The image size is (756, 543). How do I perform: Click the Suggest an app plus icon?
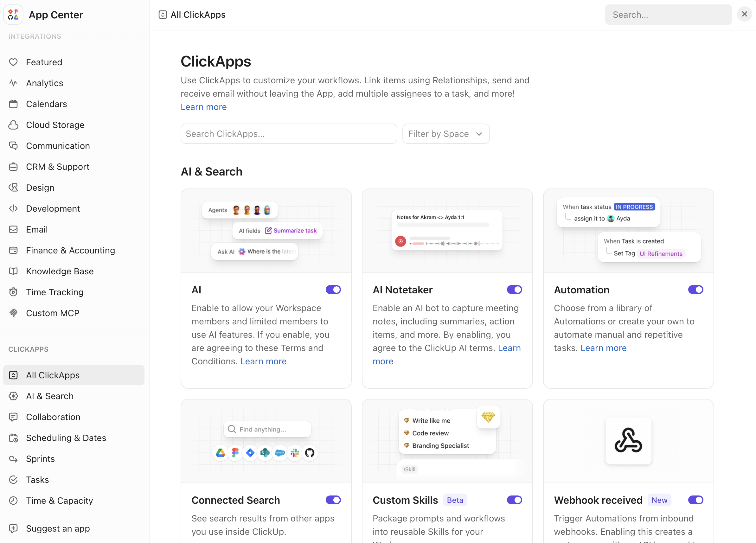(13, 528)
